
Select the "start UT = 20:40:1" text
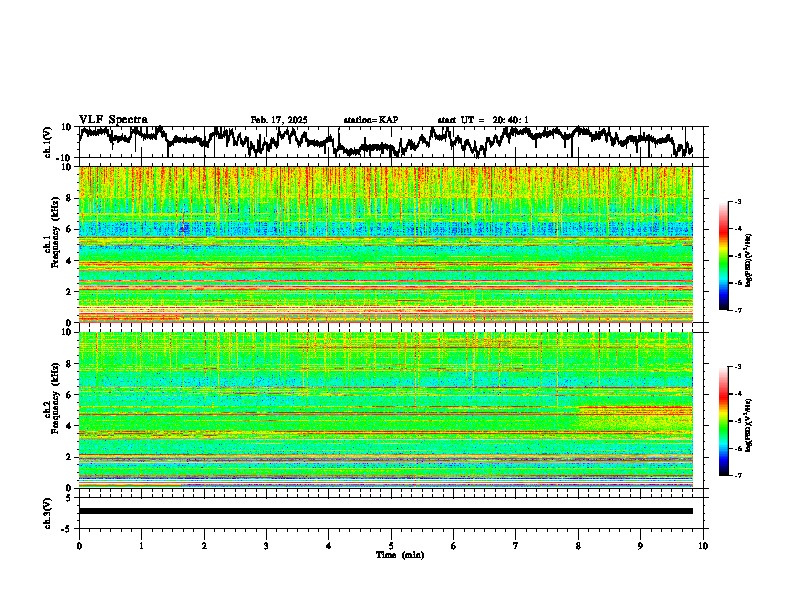point(483,120)
